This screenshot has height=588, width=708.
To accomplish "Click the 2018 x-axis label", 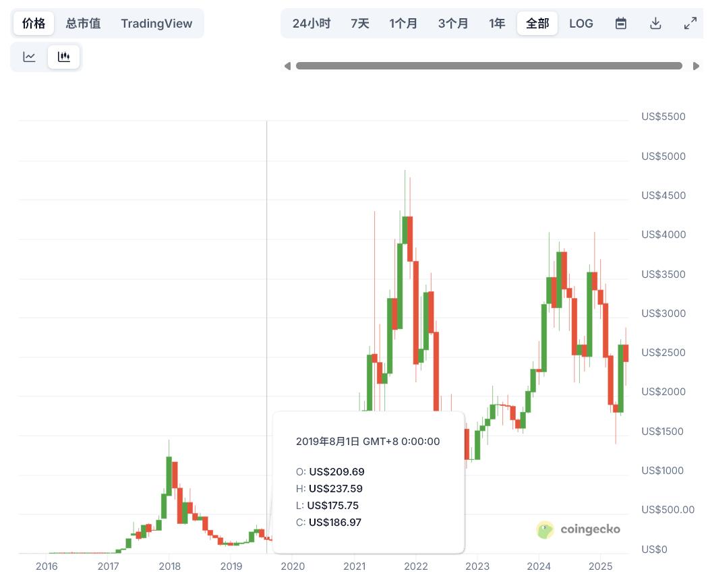I will [x=170, y=566].
